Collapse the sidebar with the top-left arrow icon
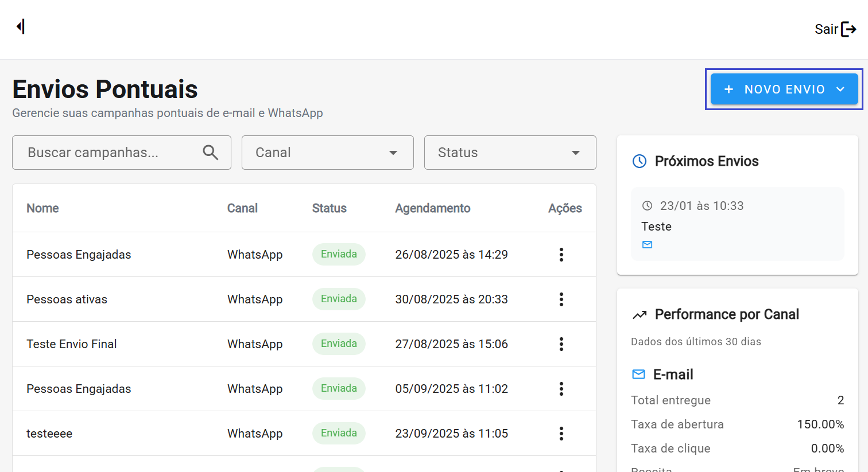 (x=21, y=26)
